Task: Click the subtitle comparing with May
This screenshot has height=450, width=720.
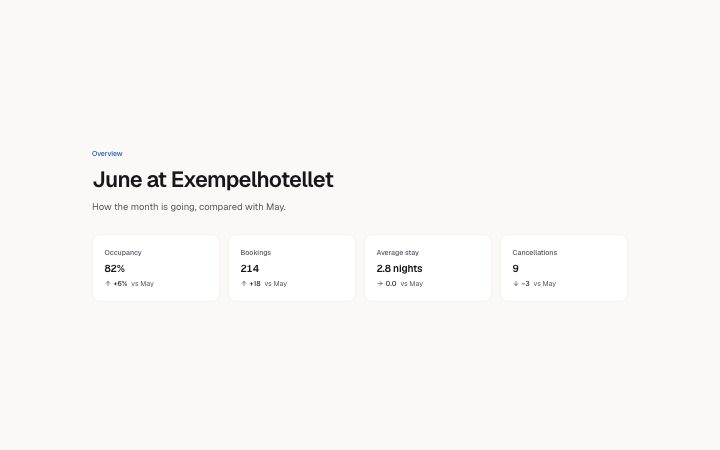Action: [189, 207]
